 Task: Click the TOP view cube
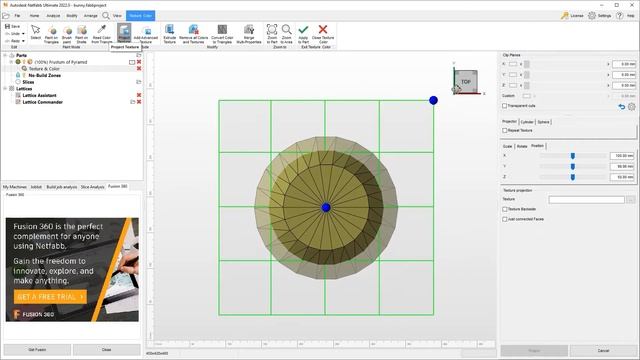coord(466,82)
